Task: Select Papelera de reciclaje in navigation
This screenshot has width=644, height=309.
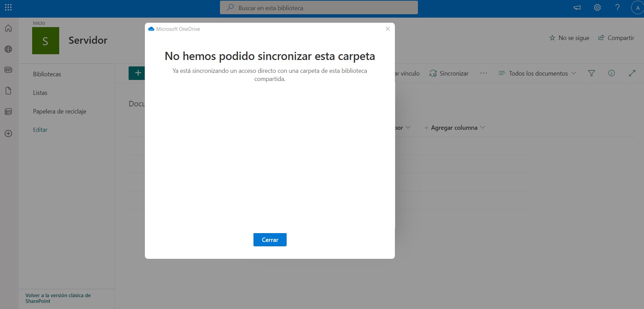Action: (x=60, y=111)
